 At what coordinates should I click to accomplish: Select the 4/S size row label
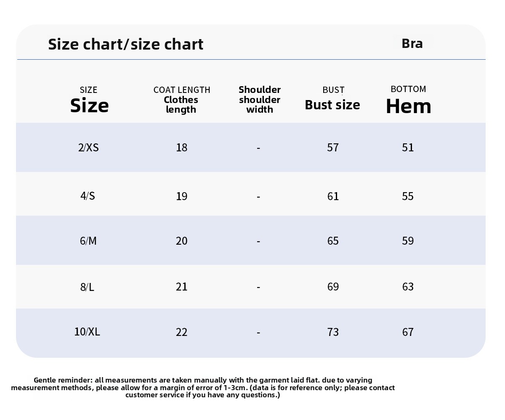tap(88, 196)
